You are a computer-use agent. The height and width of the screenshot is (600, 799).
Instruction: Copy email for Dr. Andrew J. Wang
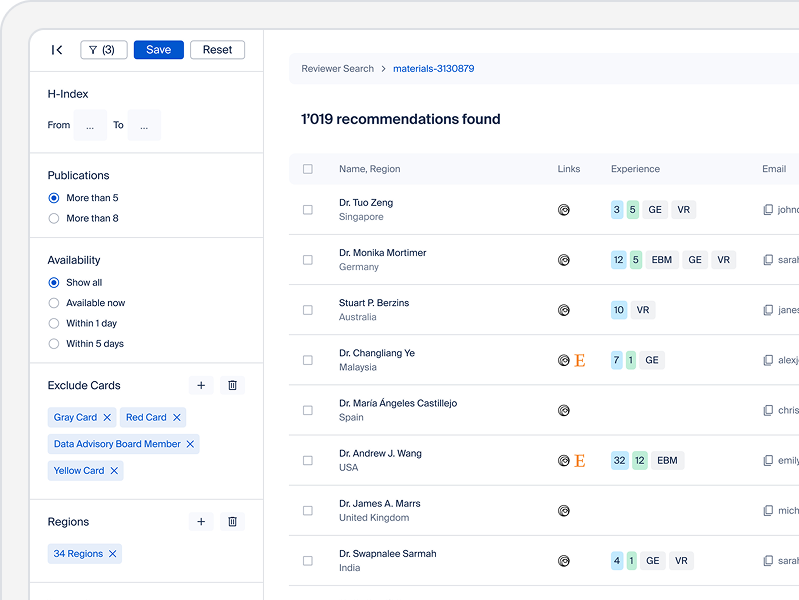tap(768, 461)
